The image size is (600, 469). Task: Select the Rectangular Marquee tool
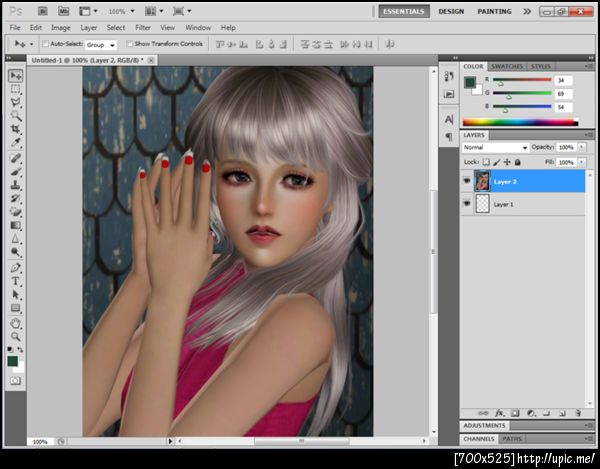coord(16,89)
